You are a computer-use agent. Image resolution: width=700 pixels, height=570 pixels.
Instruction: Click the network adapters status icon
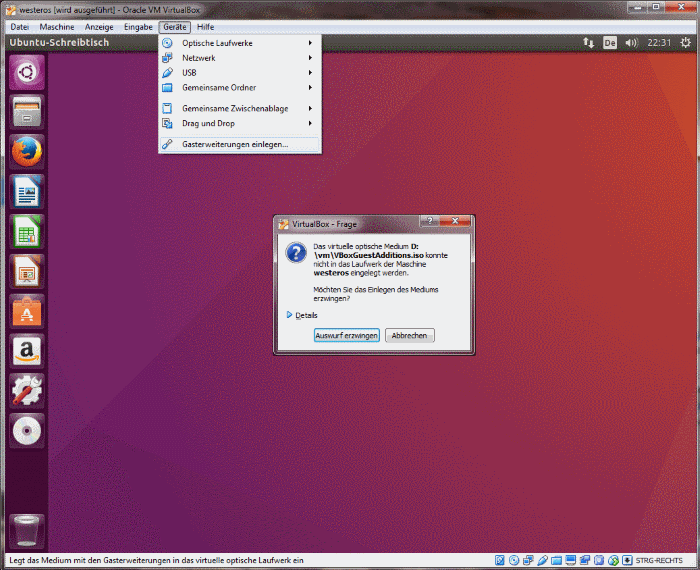pyautogui.click(x=528, y=560)
